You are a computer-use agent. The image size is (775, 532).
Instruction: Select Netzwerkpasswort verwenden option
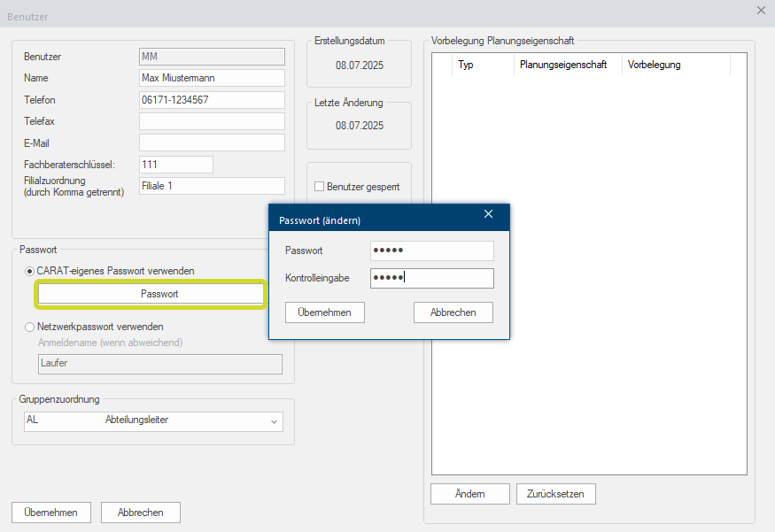click(31, 327)
